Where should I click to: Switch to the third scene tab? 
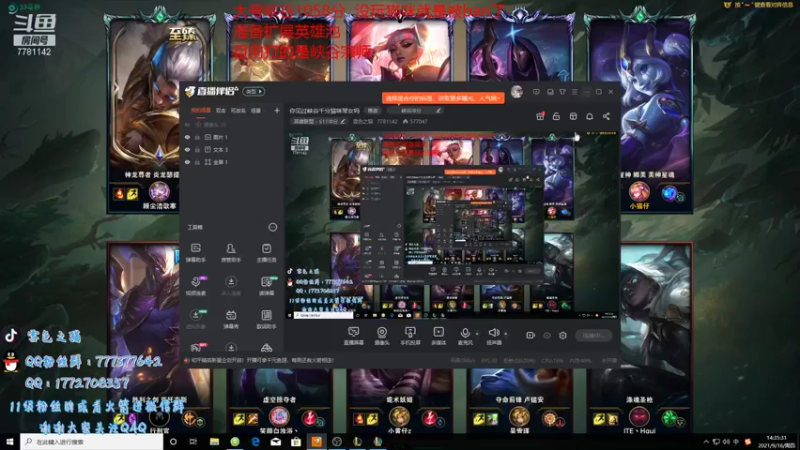[238, 110]
